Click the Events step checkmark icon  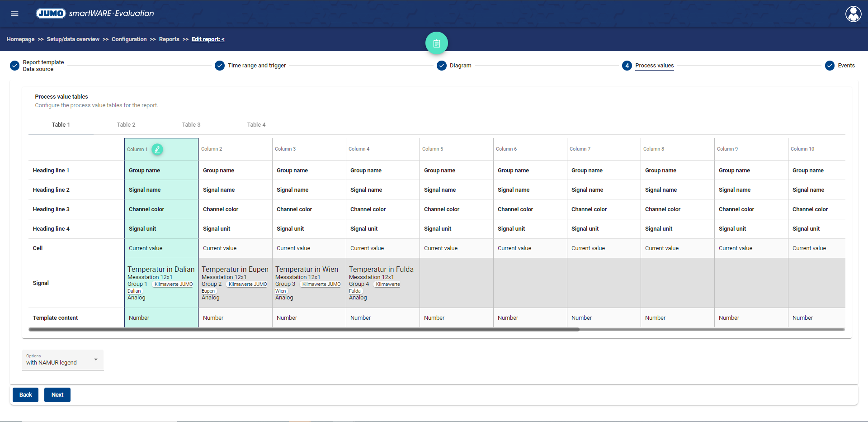pos(830,66)
